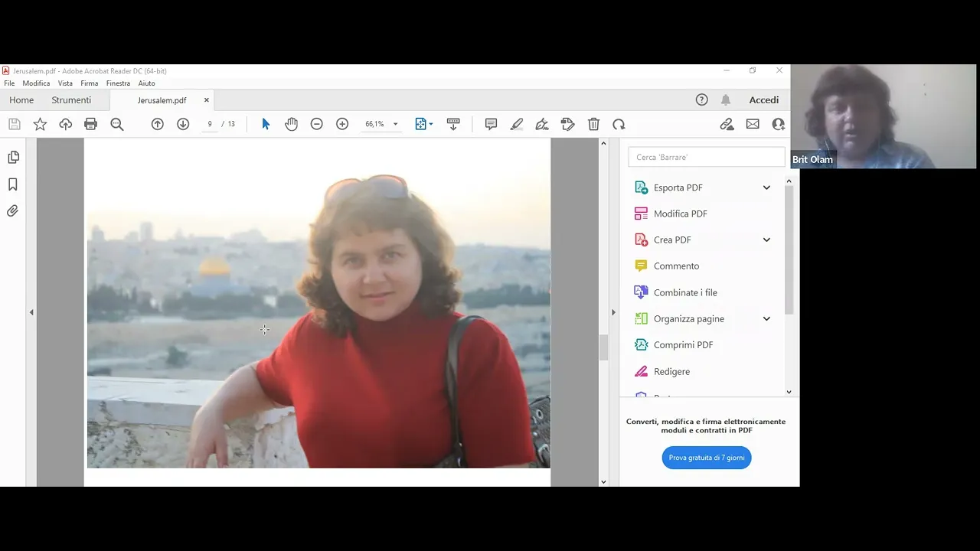Viewport: 980px width, 551px height.
Task: Open the Attachments paperclip panel
Action: pyautogui.click(x=13, y=211)
